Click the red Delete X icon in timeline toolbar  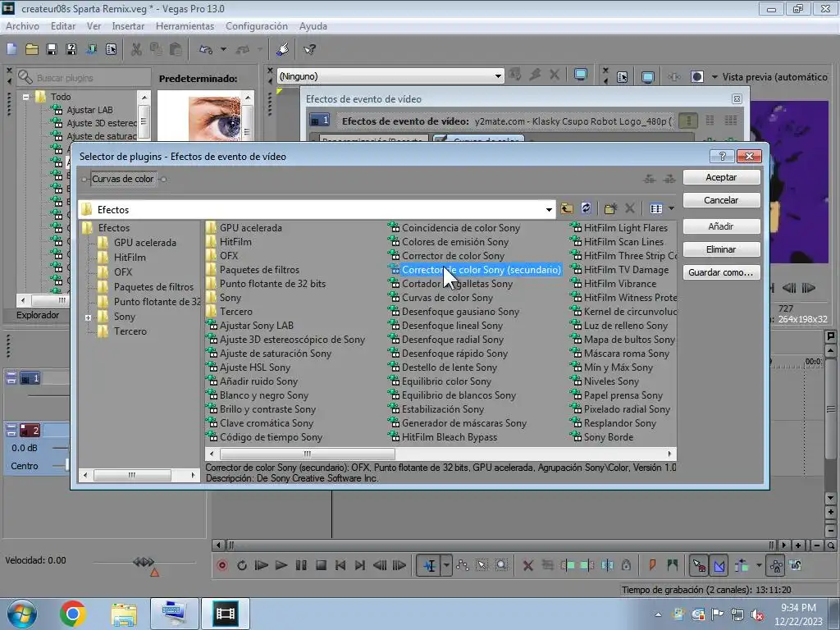pos(527,565)
